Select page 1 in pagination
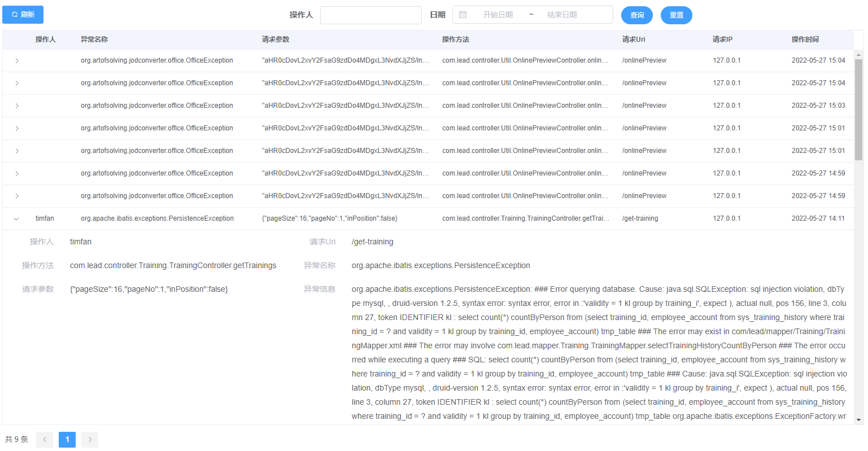 pos(67,440)
